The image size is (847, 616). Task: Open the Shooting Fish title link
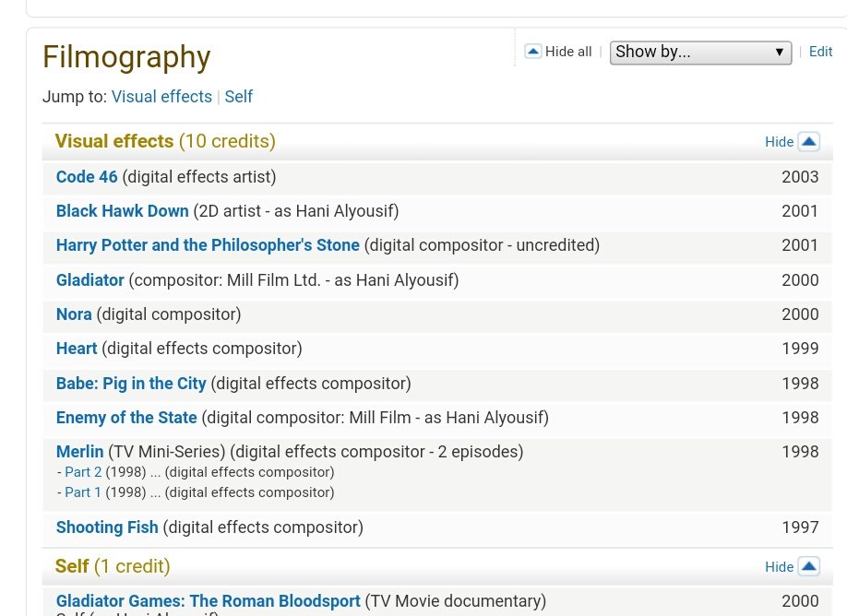[107, 527]
